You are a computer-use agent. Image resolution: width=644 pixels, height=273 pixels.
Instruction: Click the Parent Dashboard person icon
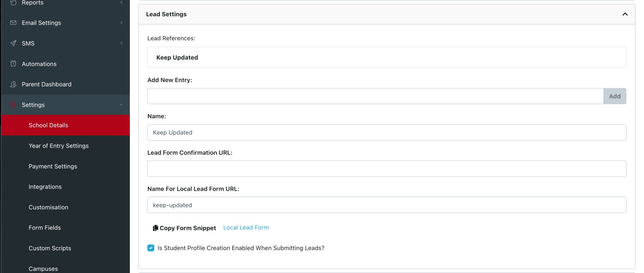click(13, 84)
